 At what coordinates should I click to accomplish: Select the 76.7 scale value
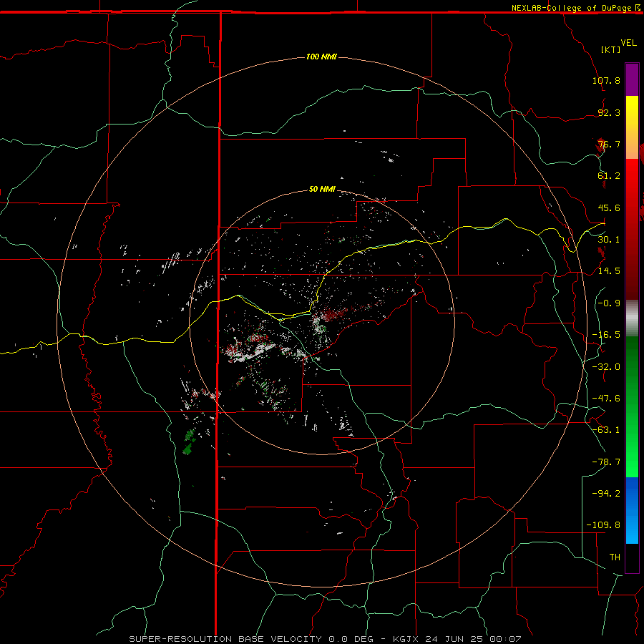pos(609,144)
